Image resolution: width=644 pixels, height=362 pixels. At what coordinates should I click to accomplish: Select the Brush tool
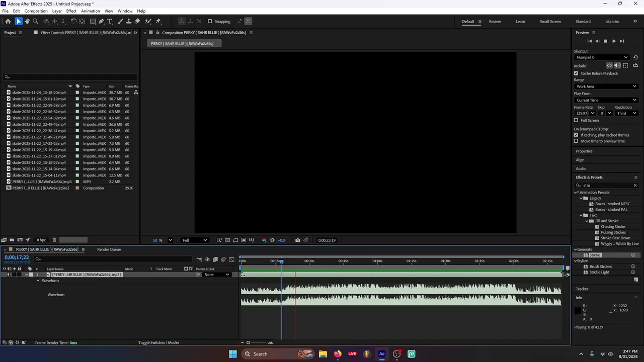click(120, 21)
